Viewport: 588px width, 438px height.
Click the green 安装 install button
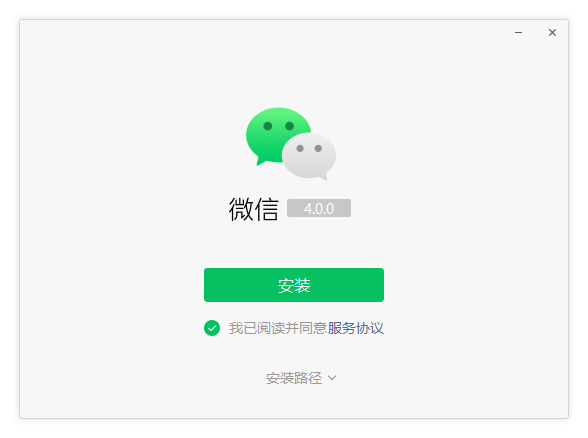tap(294, 285)
